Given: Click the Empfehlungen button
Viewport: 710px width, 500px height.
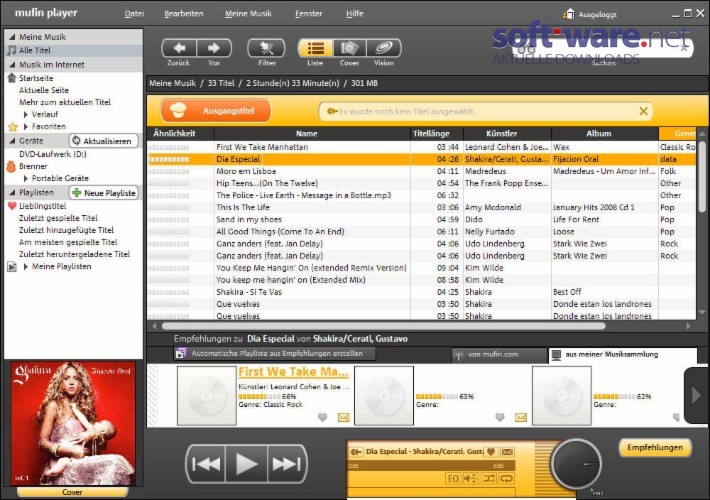Looking at the screenshot, I should (x=655, y=447).
